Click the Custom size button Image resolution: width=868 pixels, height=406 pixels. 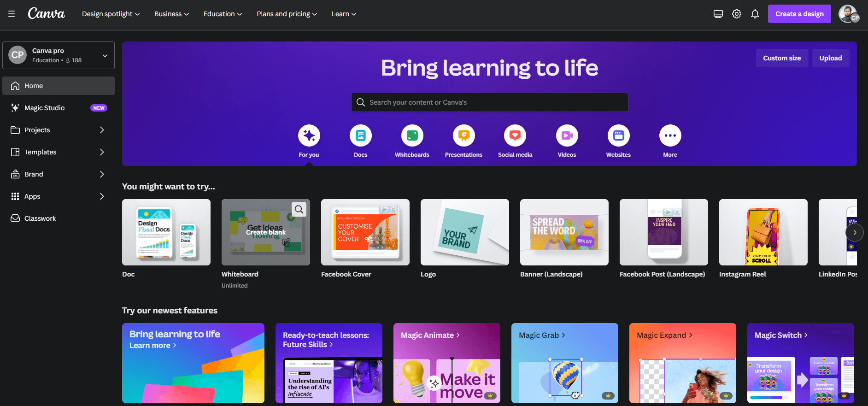[x=782, y=58]
